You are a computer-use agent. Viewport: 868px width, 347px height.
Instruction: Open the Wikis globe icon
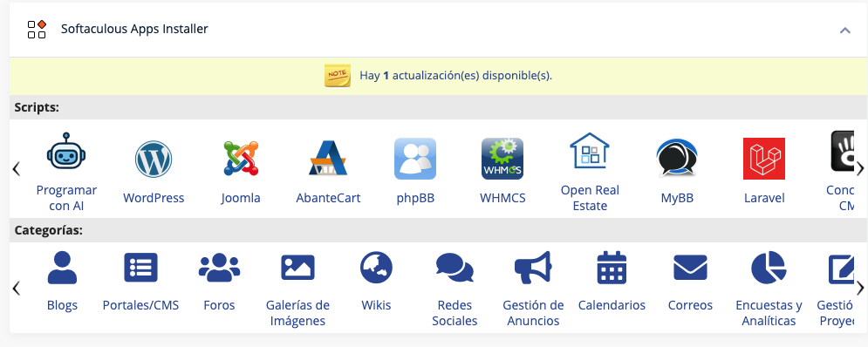coord(377,268)
